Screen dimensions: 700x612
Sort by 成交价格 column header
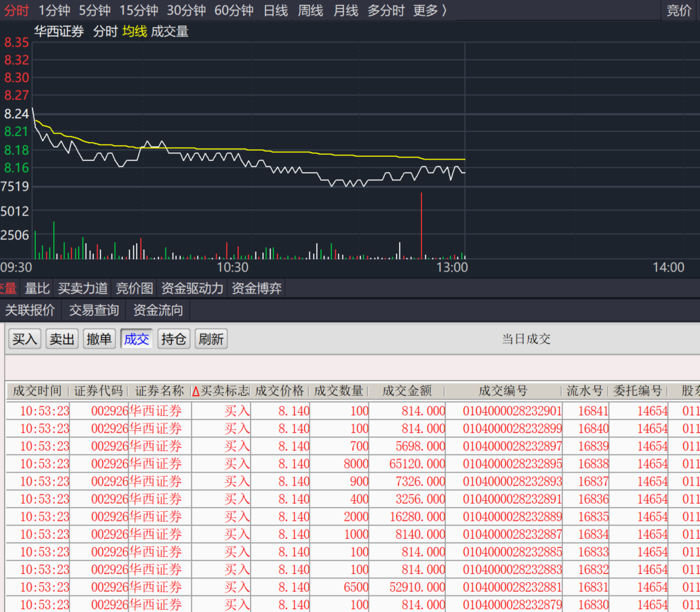(280, 391)
